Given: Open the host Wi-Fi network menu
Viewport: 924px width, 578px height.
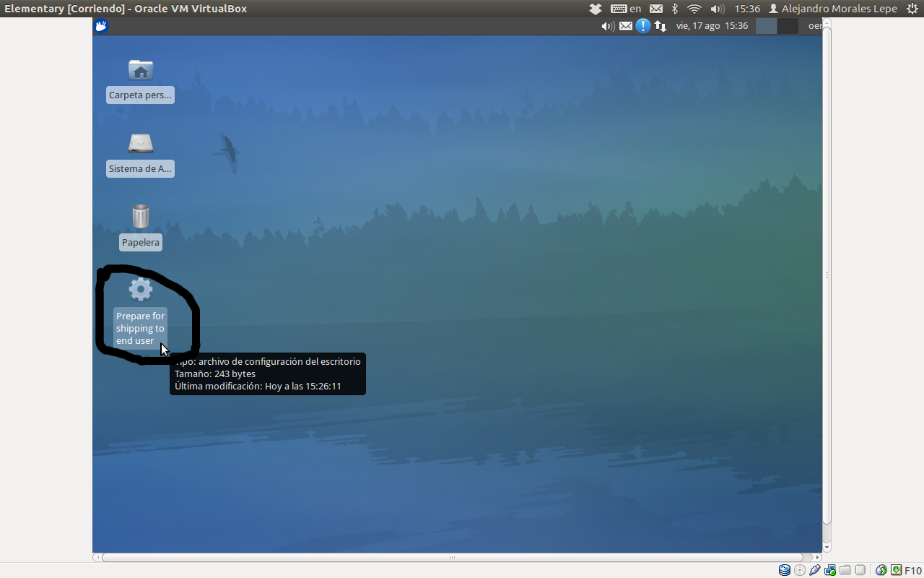Looking at the screenshot, I should [x=694, y=9].
